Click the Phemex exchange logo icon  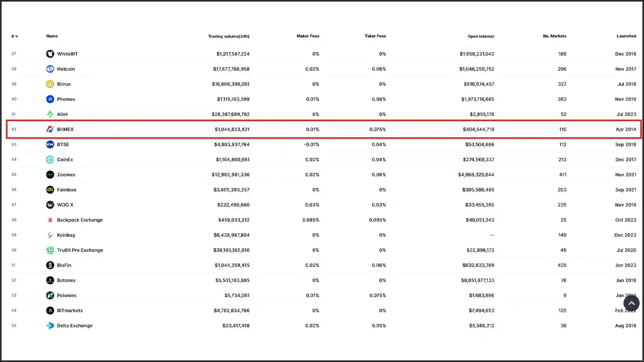50,99
